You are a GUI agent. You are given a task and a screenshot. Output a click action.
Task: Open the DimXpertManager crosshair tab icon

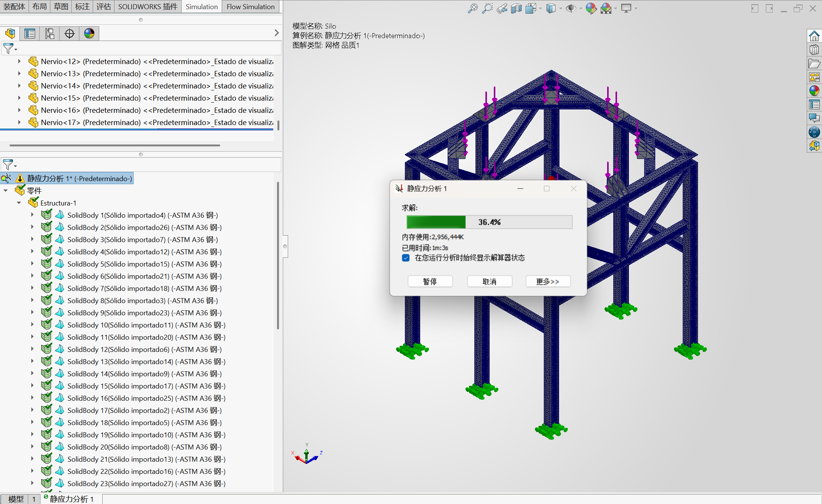point(69,34)
